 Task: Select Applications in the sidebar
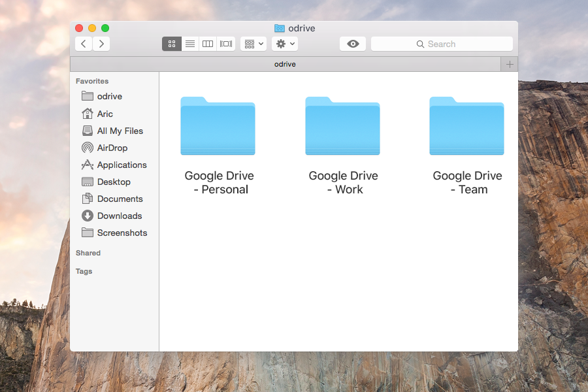(121, 165)
